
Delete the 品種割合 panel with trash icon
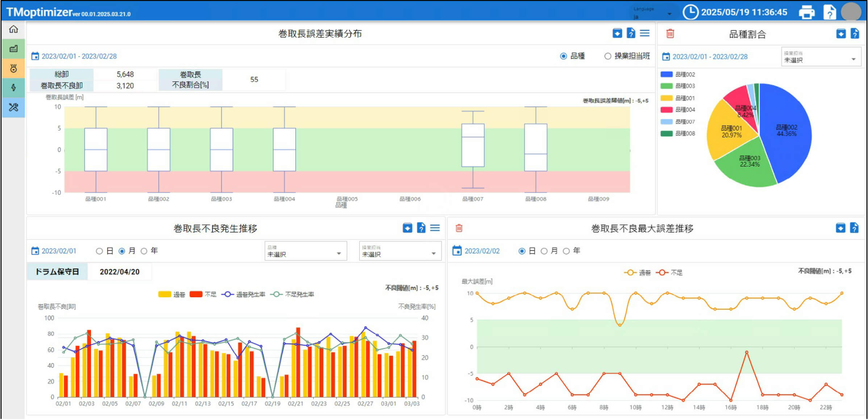670,34
